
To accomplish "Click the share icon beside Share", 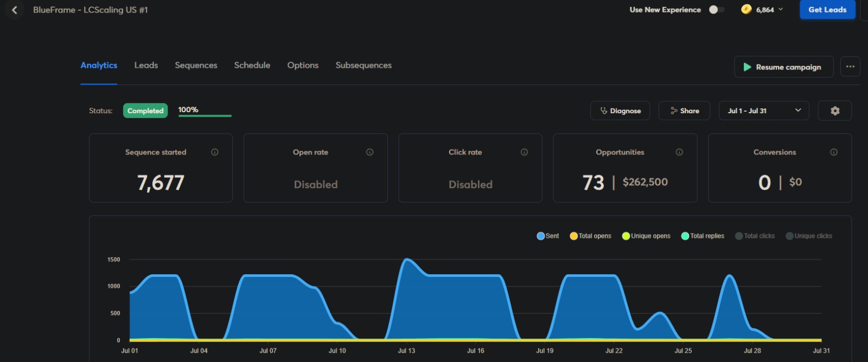I will click(x=674, y=111).
